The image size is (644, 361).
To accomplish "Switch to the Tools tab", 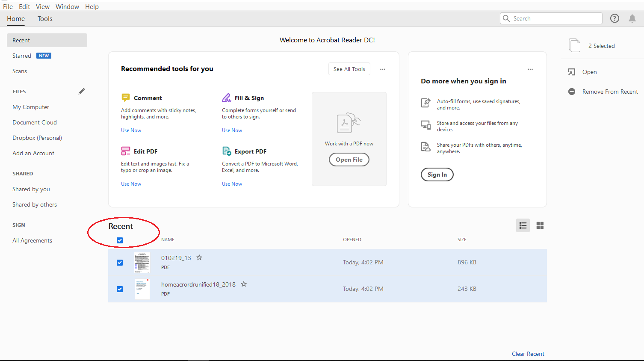I will click(45, 19).
